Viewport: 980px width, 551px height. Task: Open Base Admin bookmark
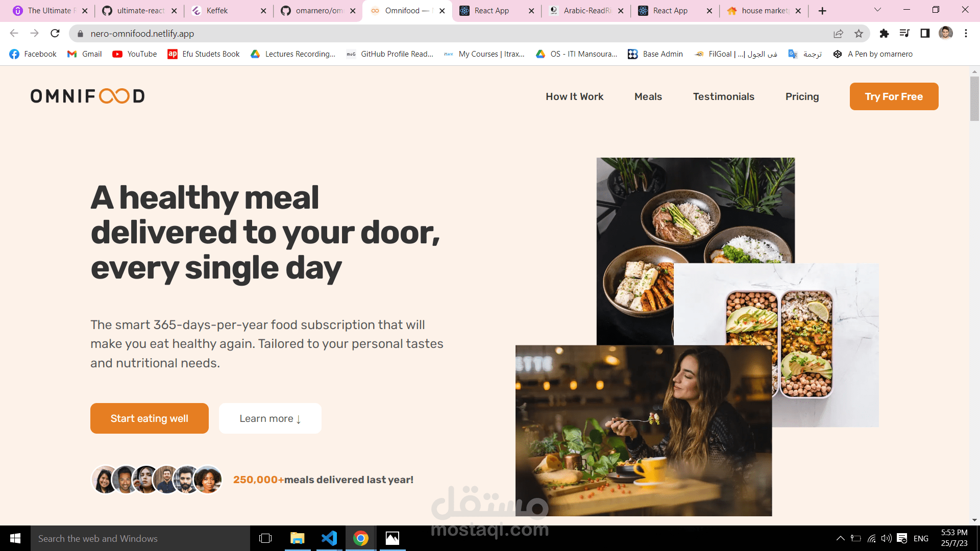[x=656, y=54]
